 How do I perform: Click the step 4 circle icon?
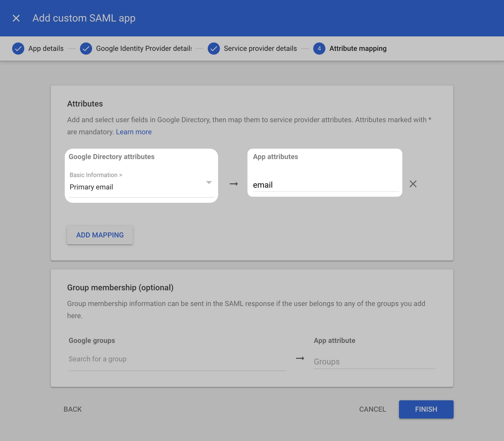[319, 49]
